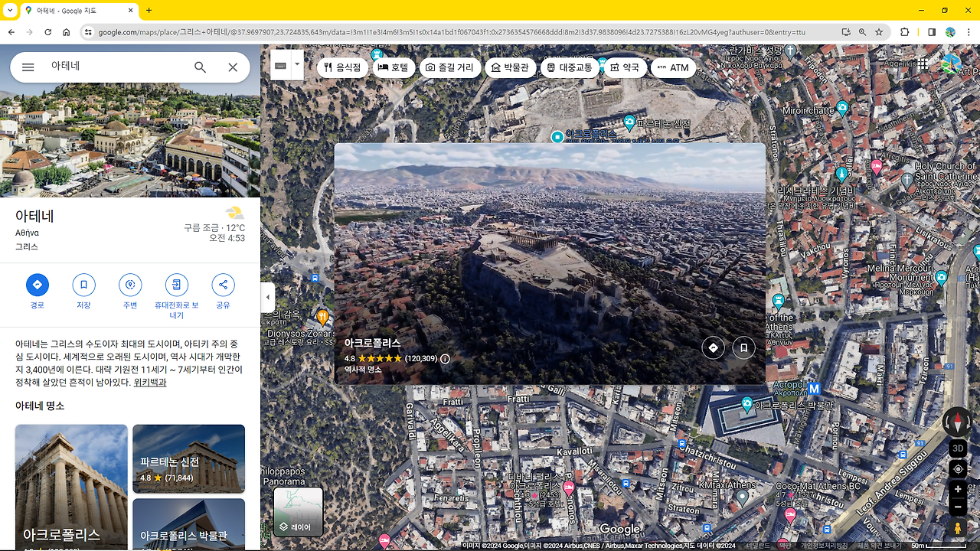Click the my location target icon
This screenshot has width=980, height=551.
click(x=958, y=469)
